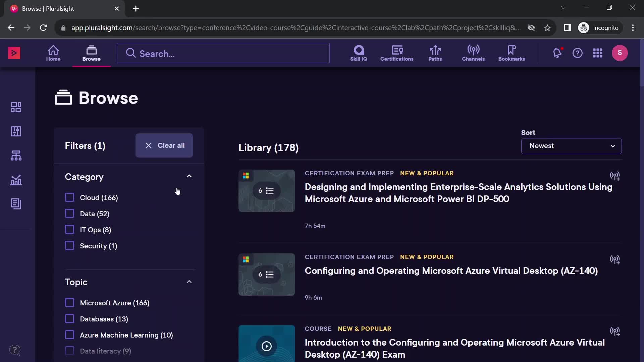
Task: Click the Search input field
Action: click(223, 53)
